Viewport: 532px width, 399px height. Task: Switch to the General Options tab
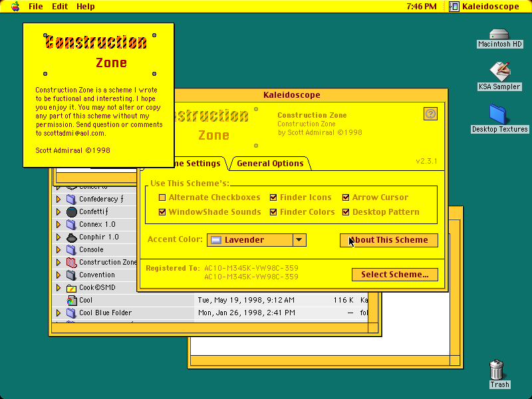pyautogui.click(x=270, y=163)
